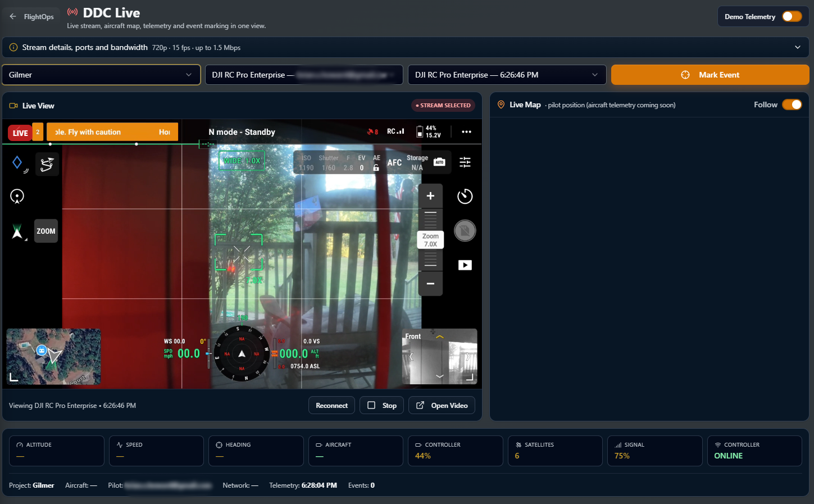The width and height of the screenshot is (814, 504).
Task: Select the ZOOM camera mode button
Action: click(46, 231)
